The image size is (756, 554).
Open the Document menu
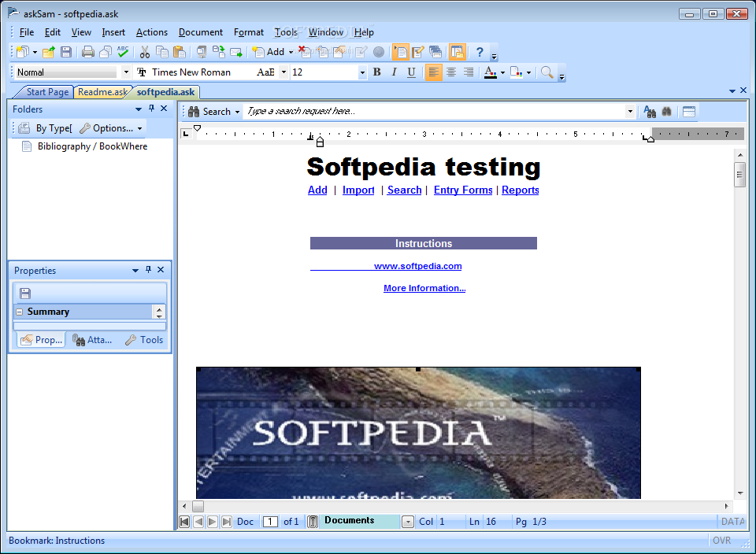pyautogui.click(x=201, y=32)
